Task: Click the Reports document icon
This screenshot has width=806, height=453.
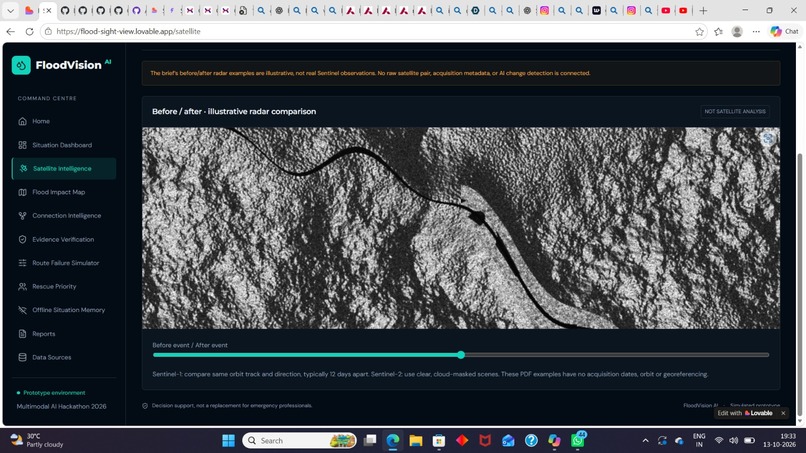Action: 23,334
